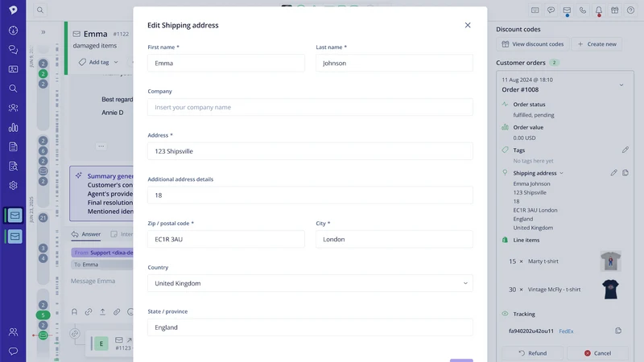644x362 pixels.
Task: Click the E avatar on conversation #1123
Action: point(101,343)
